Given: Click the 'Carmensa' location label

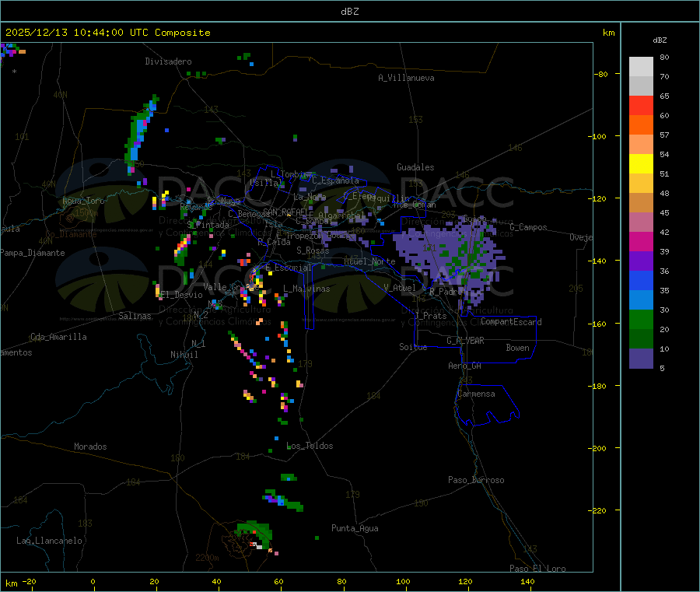Looking at the screenshot, I should coord(476,394).
